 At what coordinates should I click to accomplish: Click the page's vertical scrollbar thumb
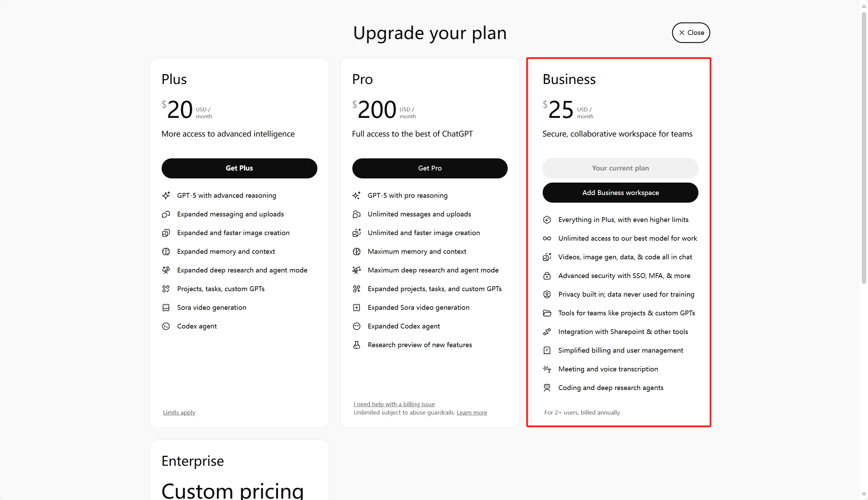pyautogui.click(x=864, y=149)
